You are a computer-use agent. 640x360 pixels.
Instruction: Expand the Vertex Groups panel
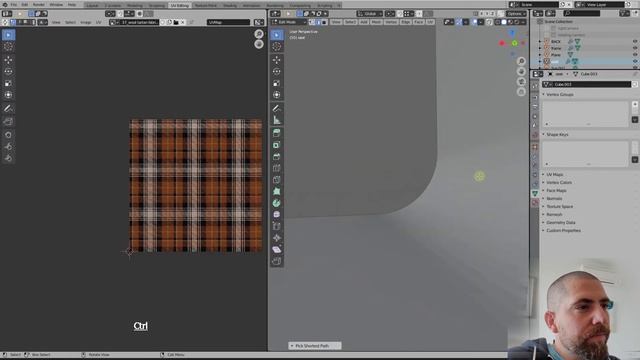pyautogui.click(x=560, y=94)
